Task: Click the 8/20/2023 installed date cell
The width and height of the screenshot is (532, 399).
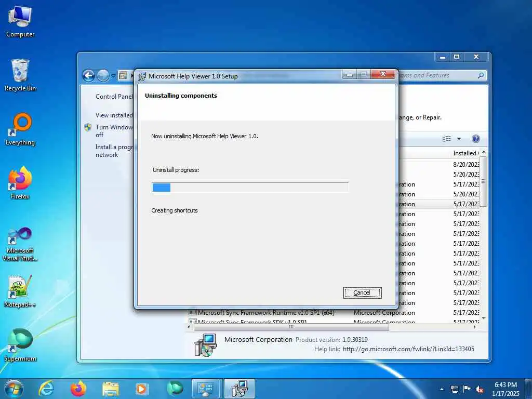Action: pyautogui.click(x=466, y=164)
